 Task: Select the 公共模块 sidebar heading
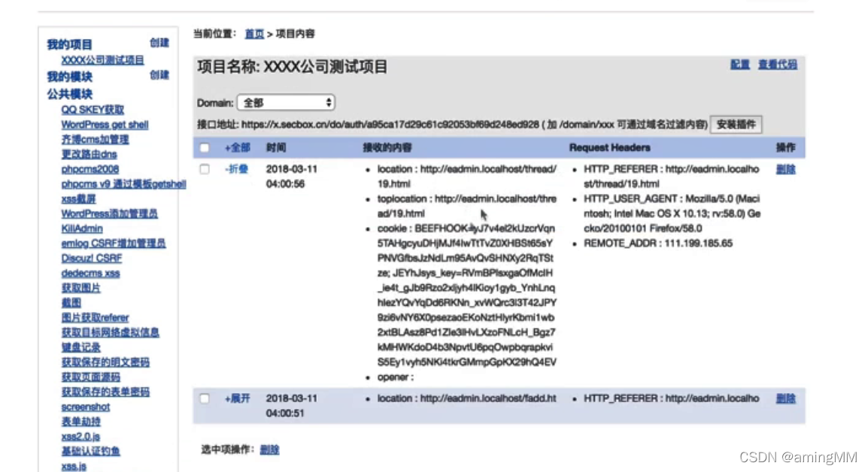click(x=69, y=94)
